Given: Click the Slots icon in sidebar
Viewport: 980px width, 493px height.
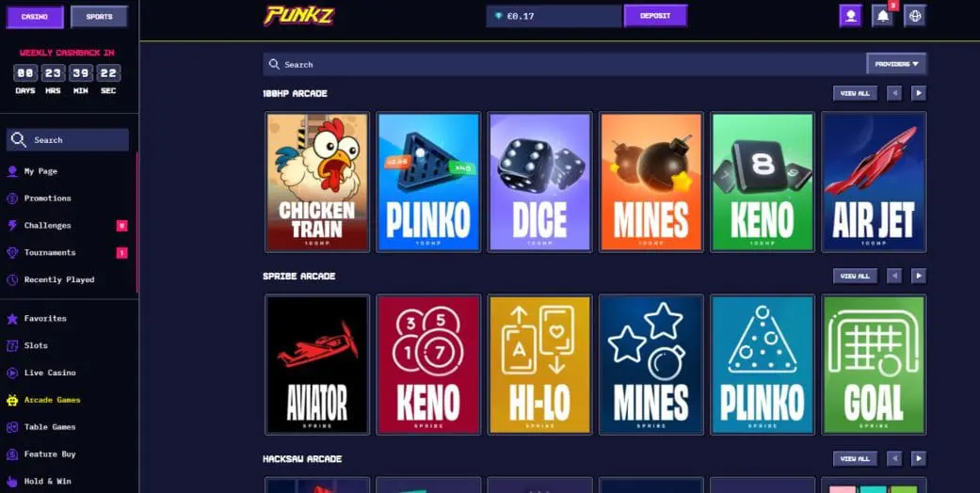Looking at the screenshot, I should pos(12,345).
